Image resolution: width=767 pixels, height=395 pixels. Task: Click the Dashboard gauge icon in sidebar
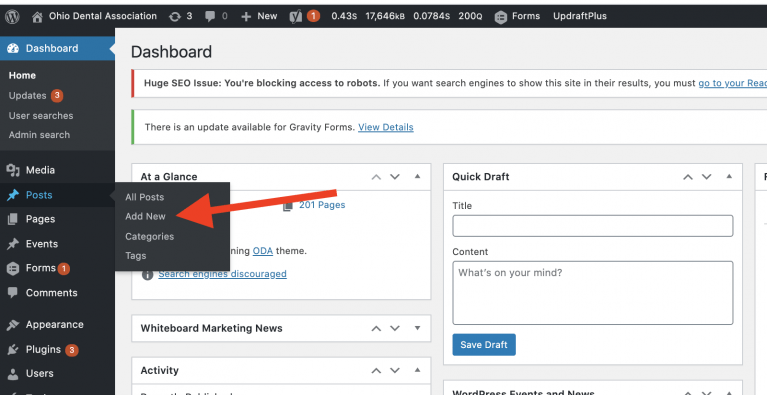13,48
